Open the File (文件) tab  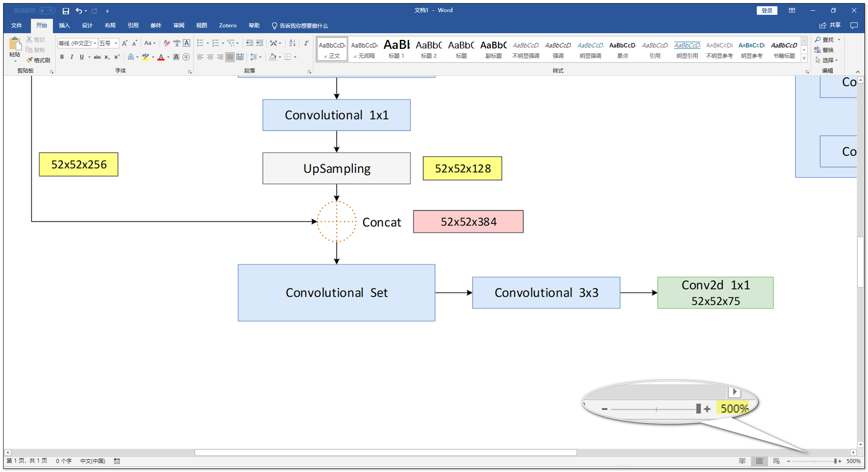pyautogui.click(x=17, y=26)
